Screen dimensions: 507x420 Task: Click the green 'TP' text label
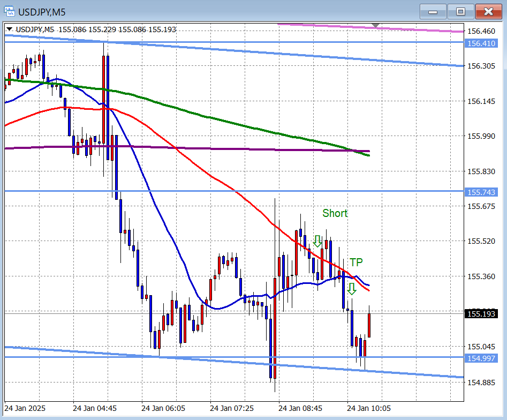[x=356, y=262]
